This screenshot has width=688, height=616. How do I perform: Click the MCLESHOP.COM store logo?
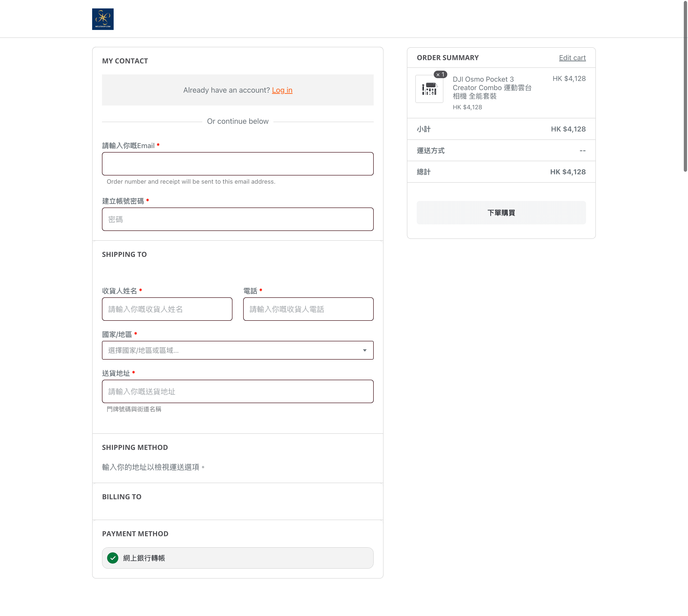pyautogui.click(x=103, y=19)
